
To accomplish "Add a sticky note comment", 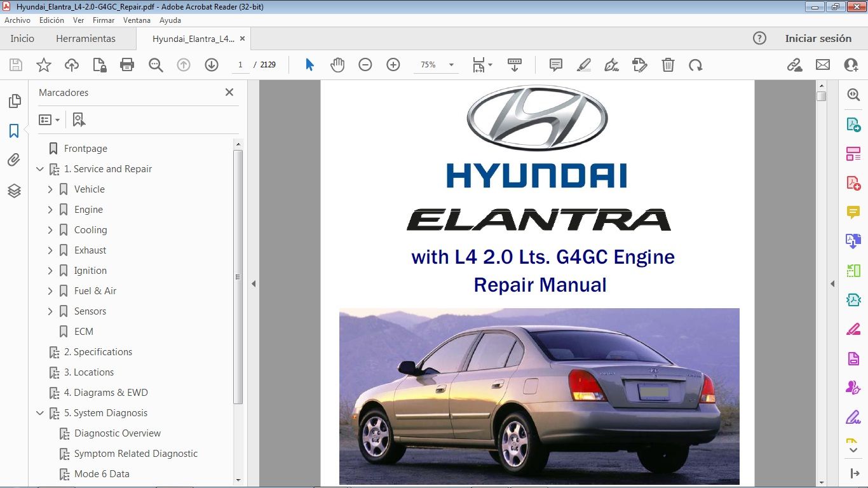I will pyautogui.click(x=556, y=65).
